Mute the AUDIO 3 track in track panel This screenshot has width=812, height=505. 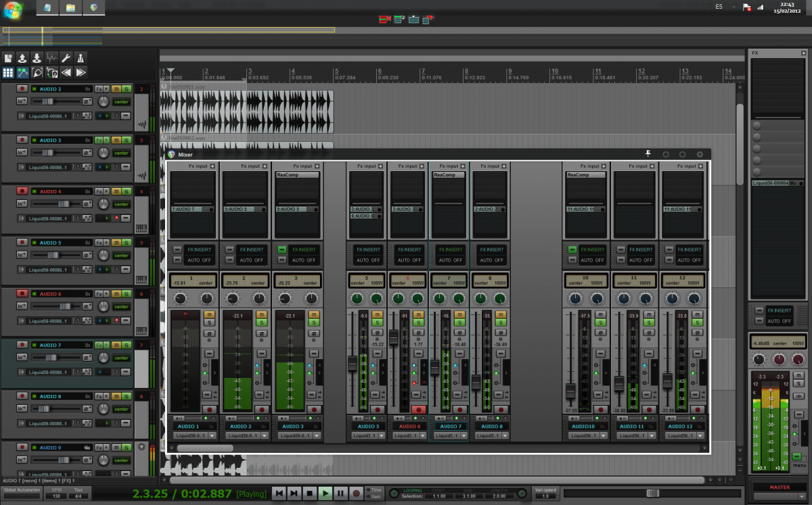(116, 140)
